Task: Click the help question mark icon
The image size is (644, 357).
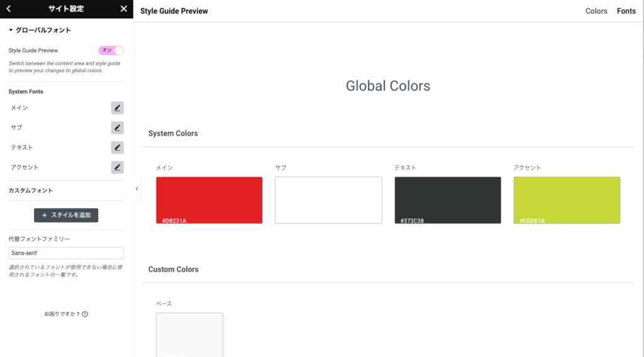Action: click(85, 314)
